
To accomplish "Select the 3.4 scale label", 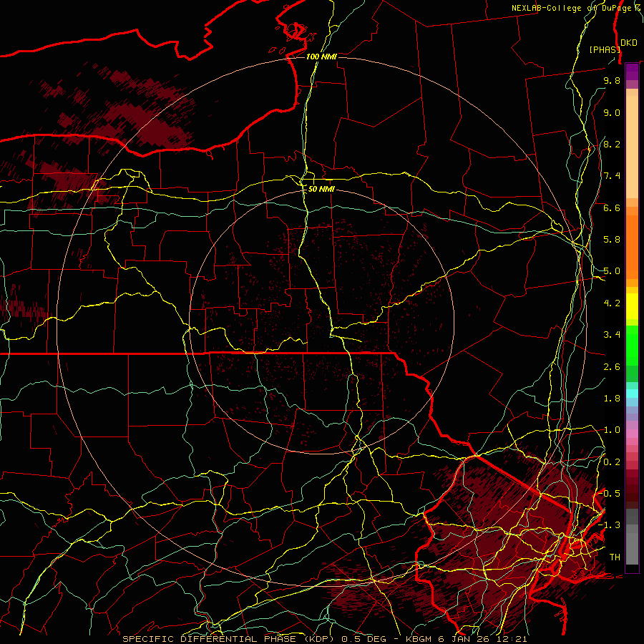I will click(x=612, y=335).
